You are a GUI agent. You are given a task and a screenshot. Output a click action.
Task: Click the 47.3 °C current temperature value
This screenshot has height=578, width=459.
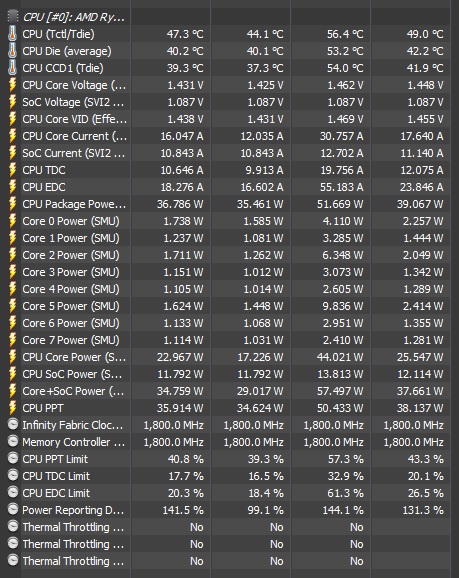pos(185,34)
